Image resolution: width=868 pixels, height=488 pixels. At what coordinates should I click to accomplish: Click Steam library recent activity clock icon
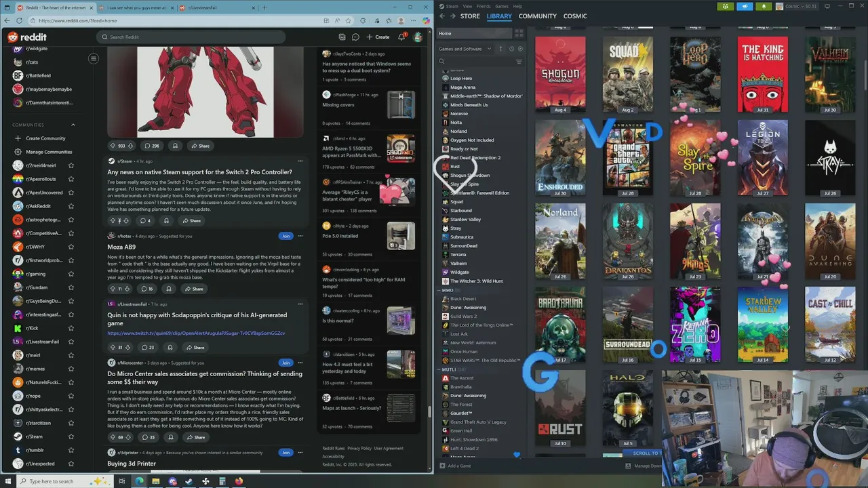[x=511, y=49]
